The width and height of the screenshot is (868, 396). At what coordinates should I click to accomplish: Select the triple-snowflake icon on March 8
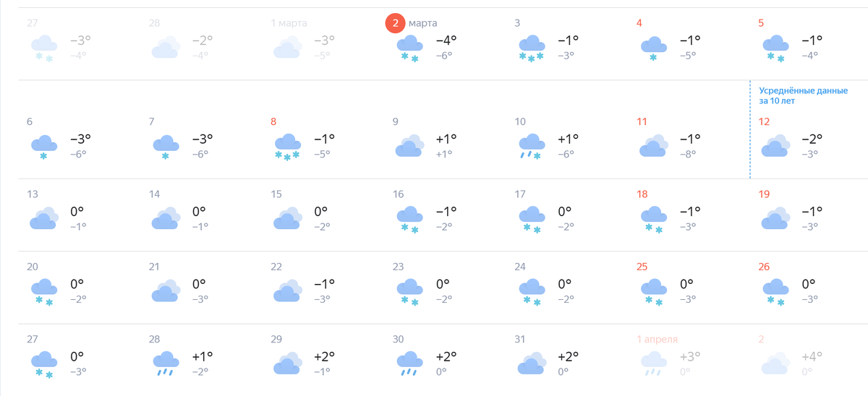(x=288, y=147)
